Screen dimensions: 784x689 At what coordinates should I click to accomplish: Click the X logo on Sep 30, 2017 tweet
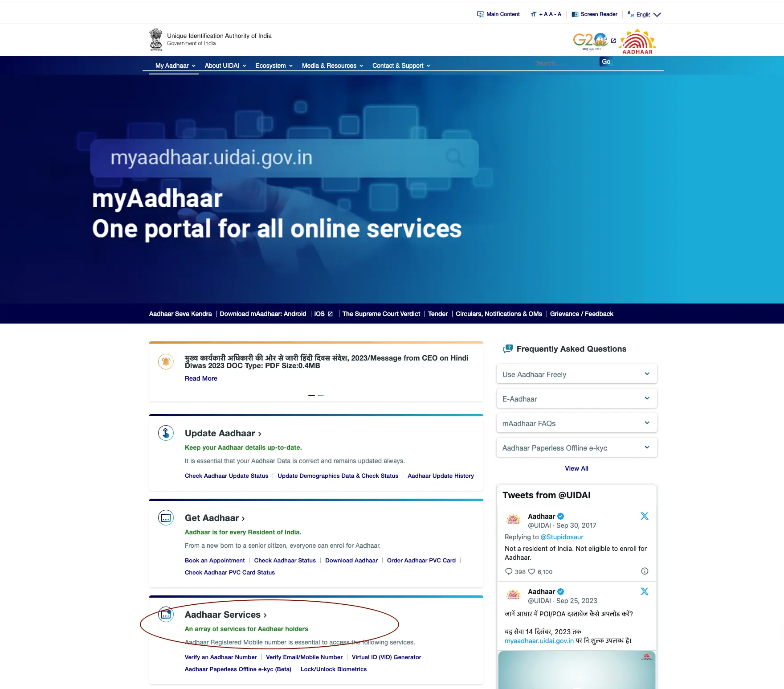(645, 516)
